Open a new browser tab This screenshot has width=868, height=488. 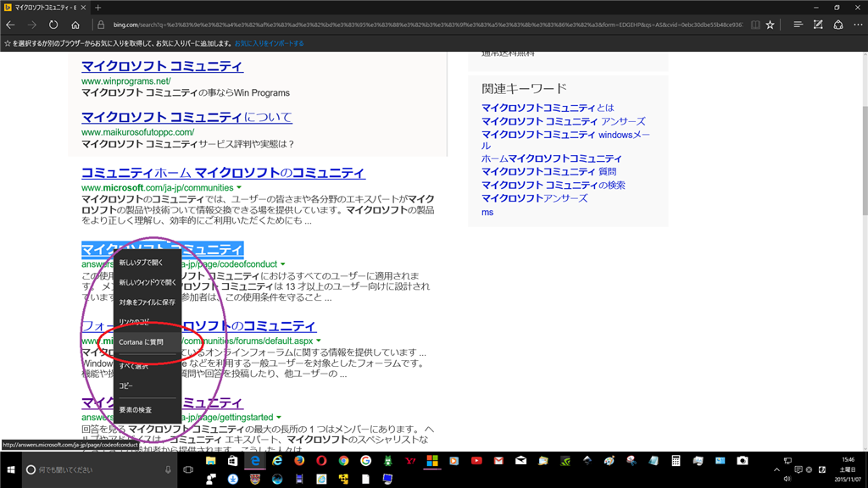click(x=98, y=8)
